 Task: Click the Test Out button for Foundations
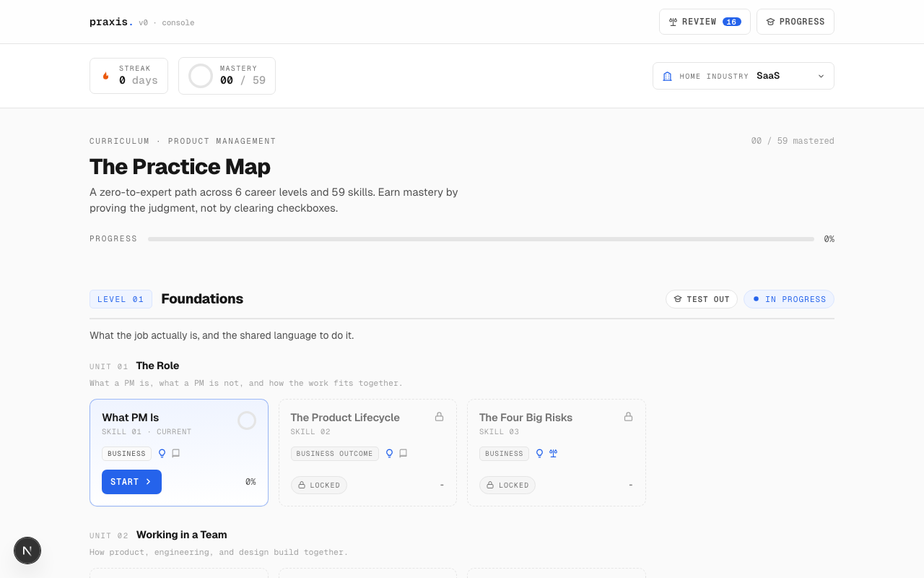click(701, 299)
